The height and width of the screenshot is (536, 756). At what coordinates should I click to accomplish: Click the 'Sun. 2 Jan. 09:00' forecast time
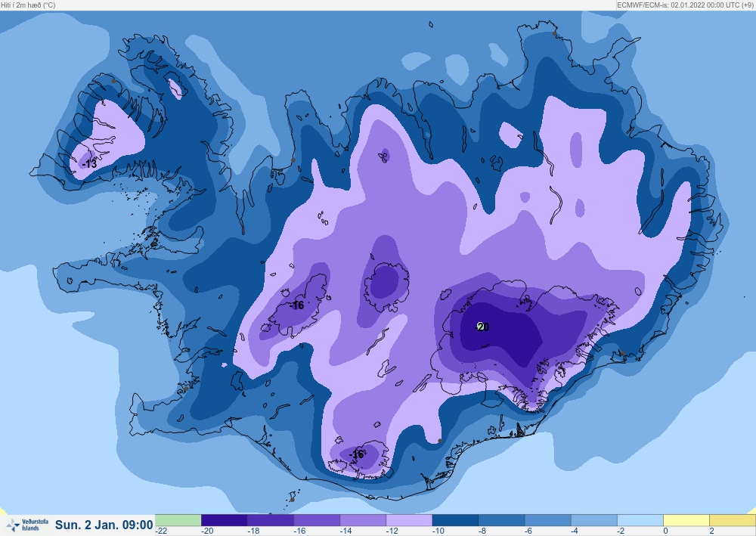pos(104,525)
